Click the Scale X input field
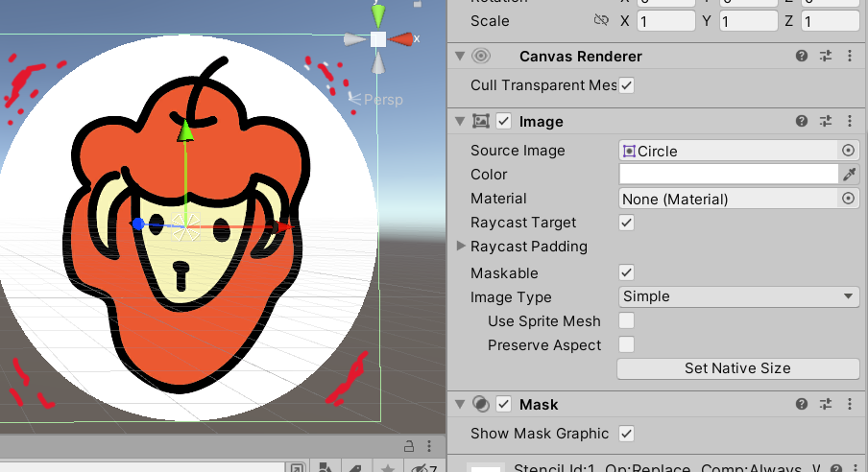The width and height of the screenshot is (868, 472). point(666,21)
